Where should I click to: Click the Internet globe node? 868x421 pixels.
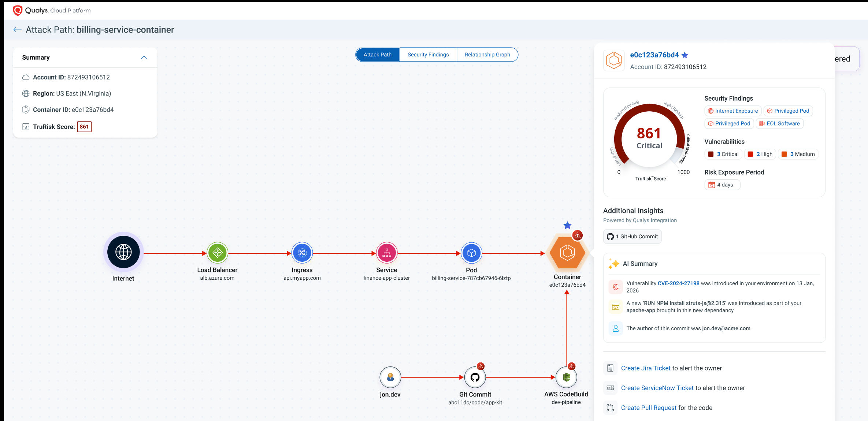[123, 252]
